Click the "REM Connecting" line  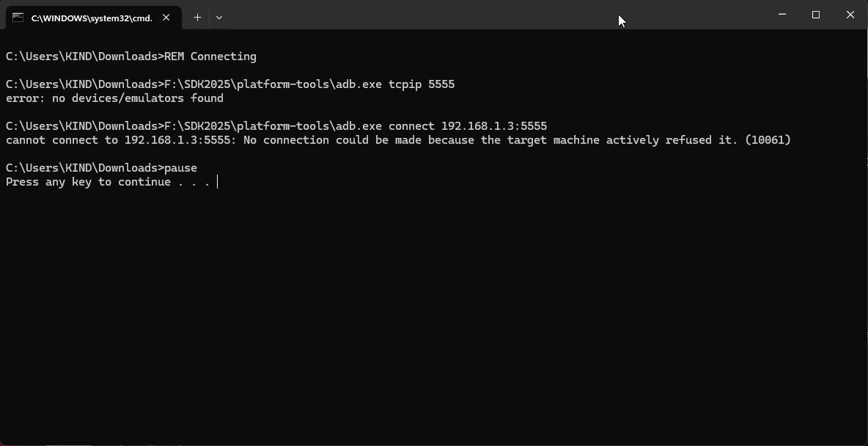click(210, 56)
